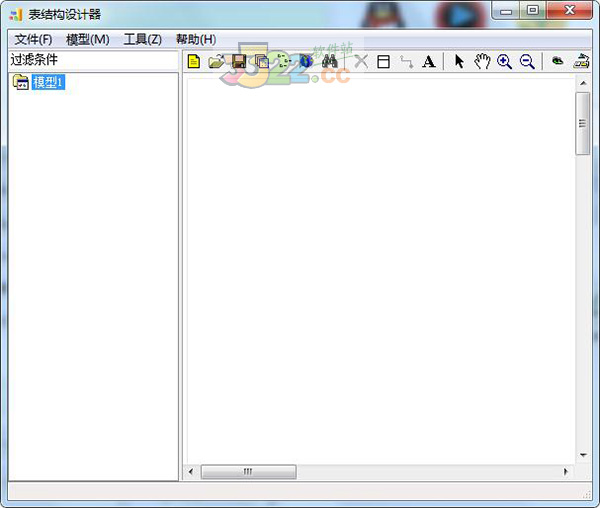600x508 pixels.
Task: Click the horizontal scrollbar right arrow
Action: coord(566,472)
